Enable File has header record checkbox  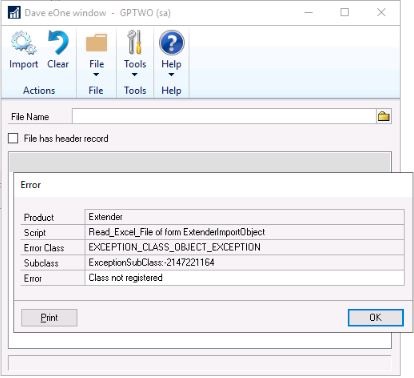coord(13,138)
